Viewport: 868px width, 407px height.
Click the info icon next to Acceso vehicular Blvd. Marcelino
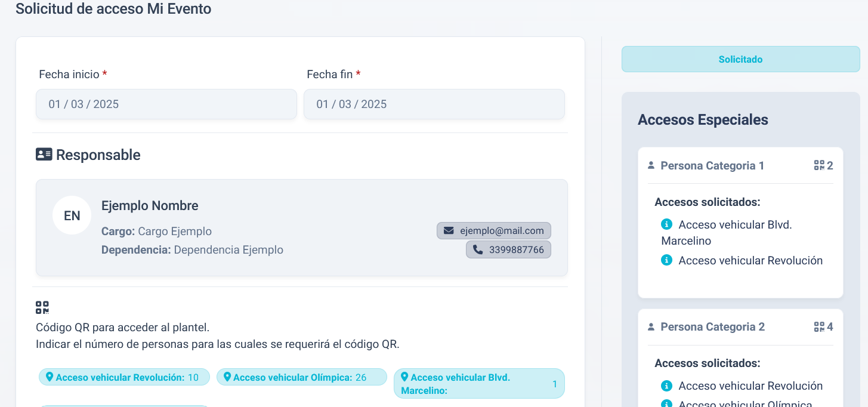pos(666,225)
